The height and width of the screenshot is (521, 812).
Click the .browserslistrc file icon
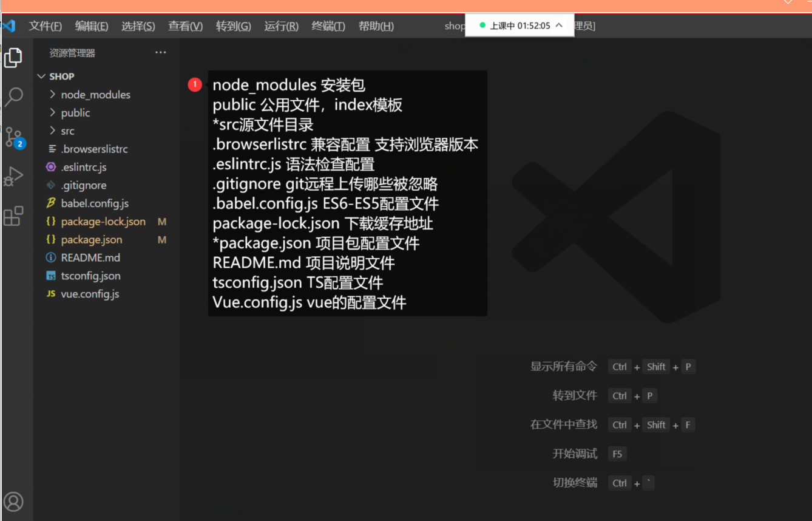click(52, 149)
